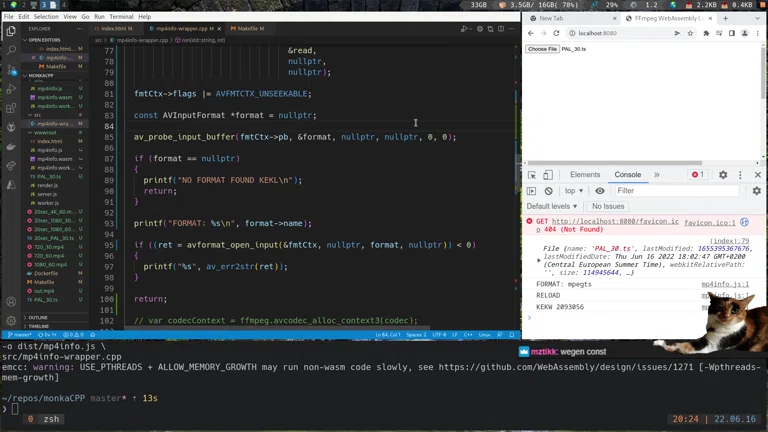Reload the localhost page in browser

[x=556, y=33]
